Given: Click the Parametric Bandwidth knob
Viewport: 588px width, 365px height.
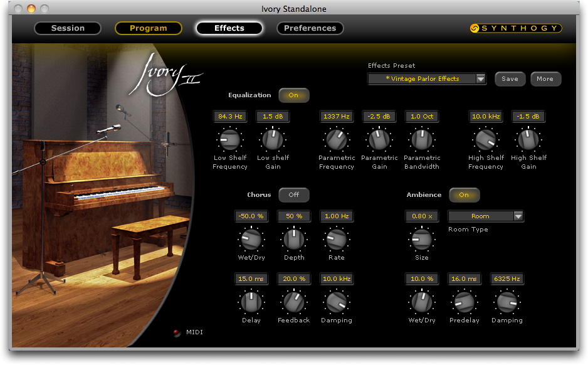Looking at the screenshot, I should 422,140.
